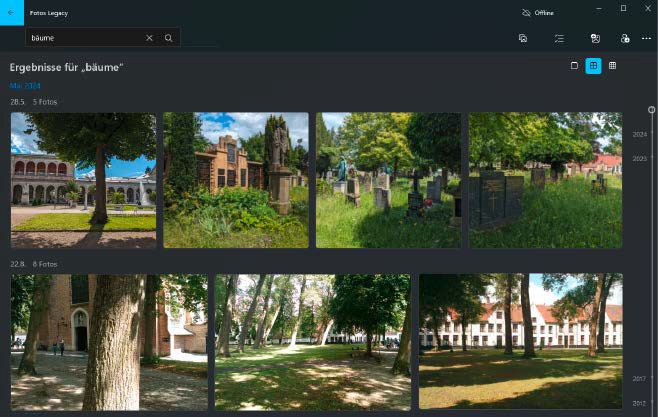Jump to 2024 on the timeline
The width and height of the screenshot is (658, 417).
click(x=640, y=134)
